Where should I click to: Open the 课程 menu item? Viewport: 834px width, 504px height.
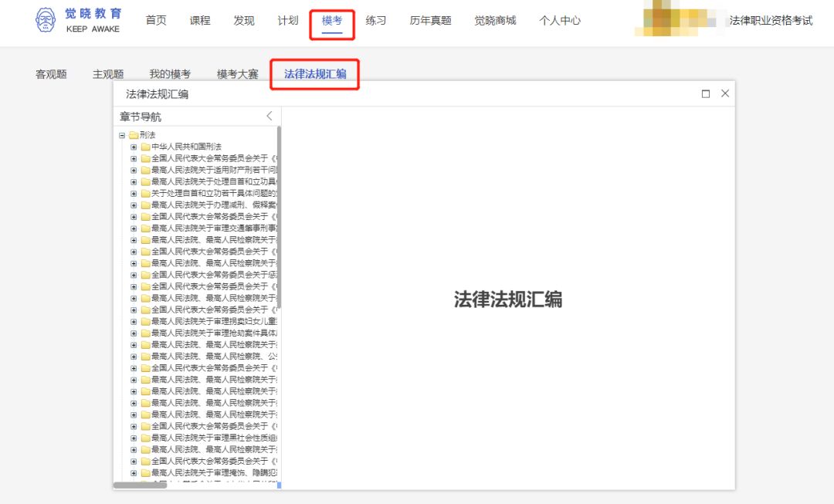[x=201, y=21]
